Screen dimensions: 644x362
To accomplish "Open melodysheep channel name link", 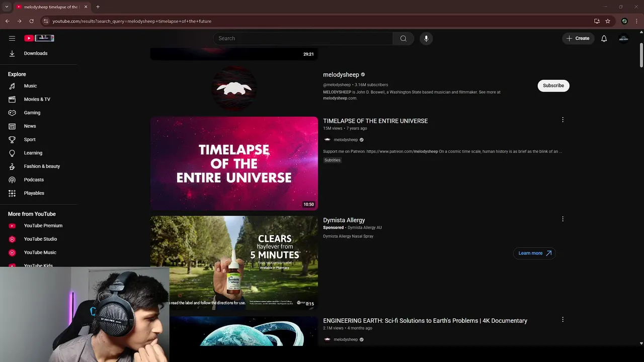I will [x=341, y=74].
